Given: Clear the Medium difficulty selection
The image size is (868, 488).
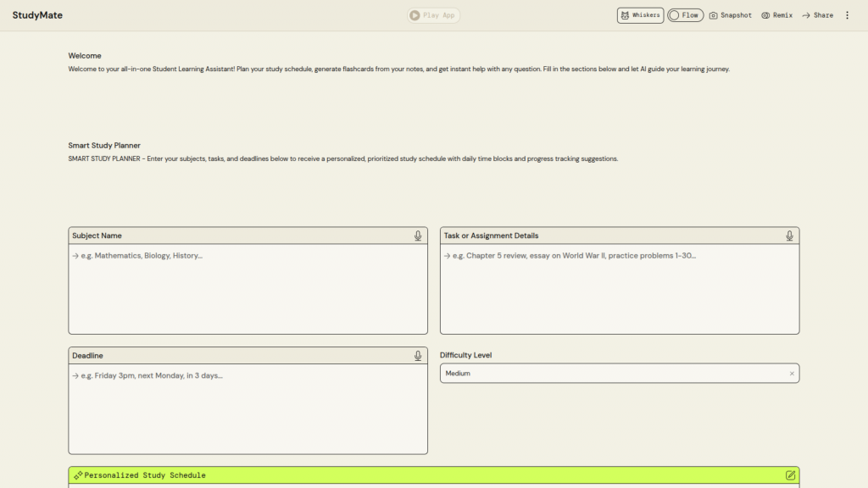Looking at the screenshot, I should coord(792,374).
